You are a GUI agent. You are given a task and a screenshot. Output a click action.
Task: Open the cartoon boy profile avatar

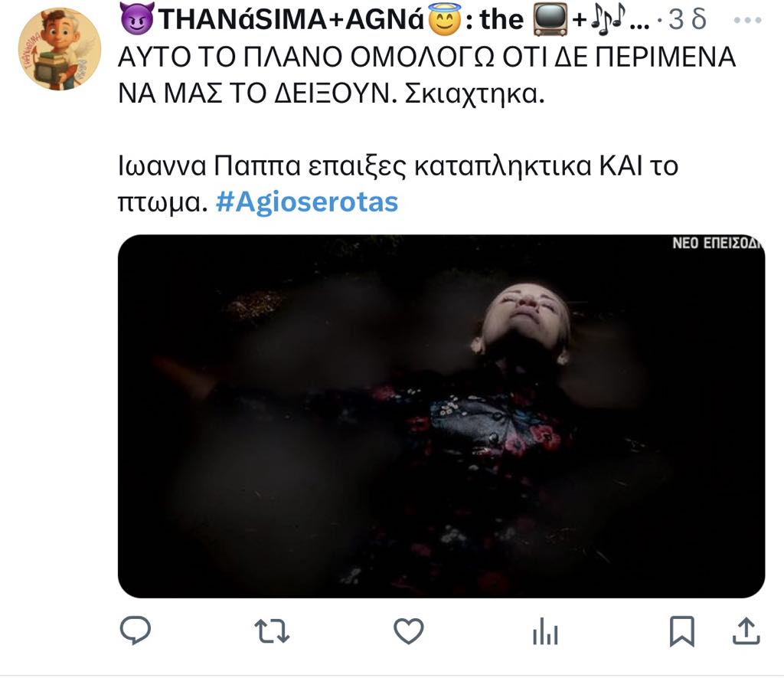click(60, 49)
